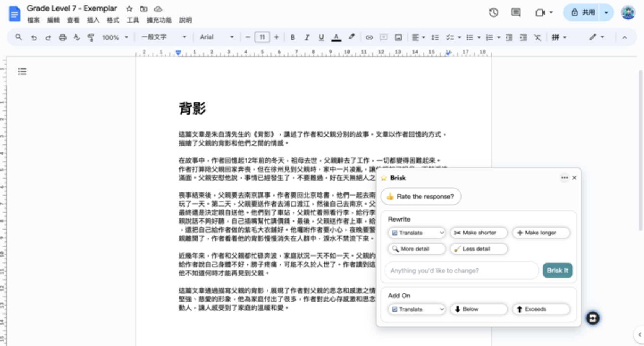Open the 查看 menu
This screenshot has width=644, height=346.
(x=73, y=20)
